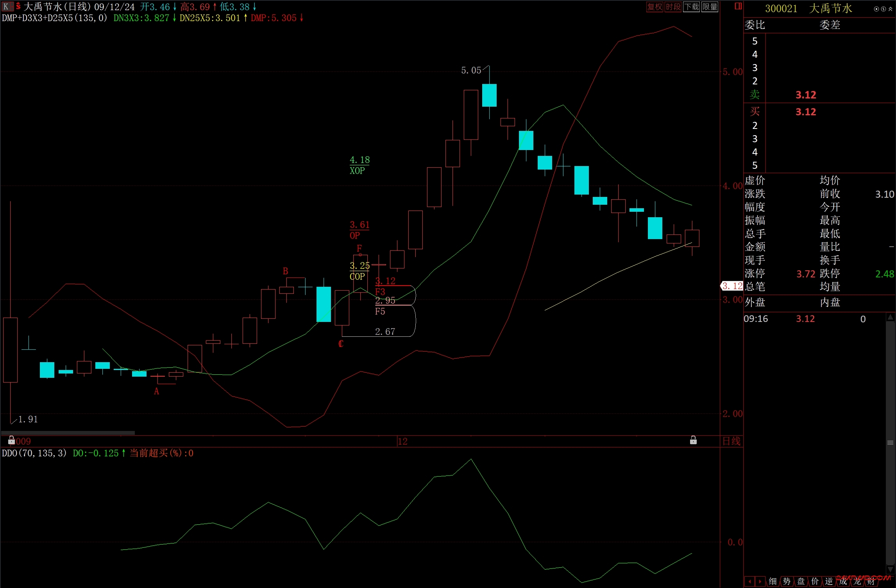Open the 成 tab

[x=843, y=581]
